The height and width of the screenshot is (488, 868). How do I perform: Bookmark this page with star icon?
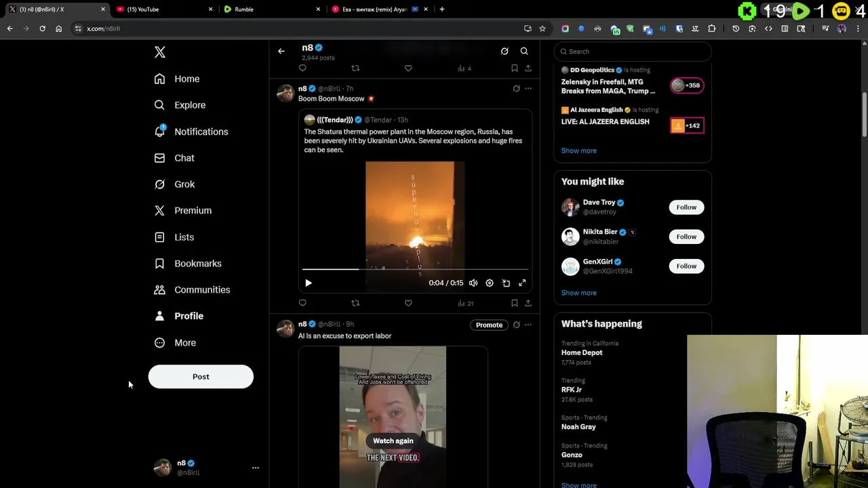542,28
